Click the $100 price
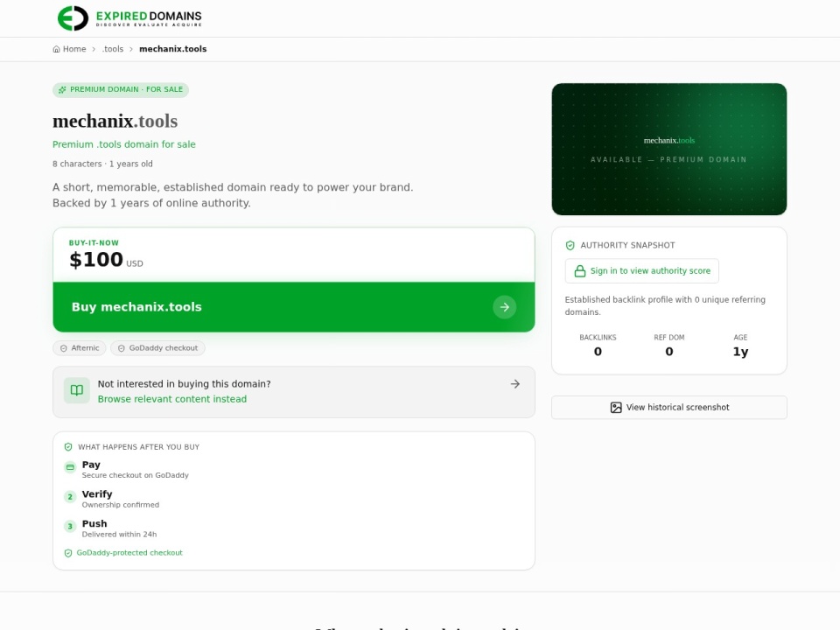This screenshot has width=840, height=630. (x=96, y=260)
